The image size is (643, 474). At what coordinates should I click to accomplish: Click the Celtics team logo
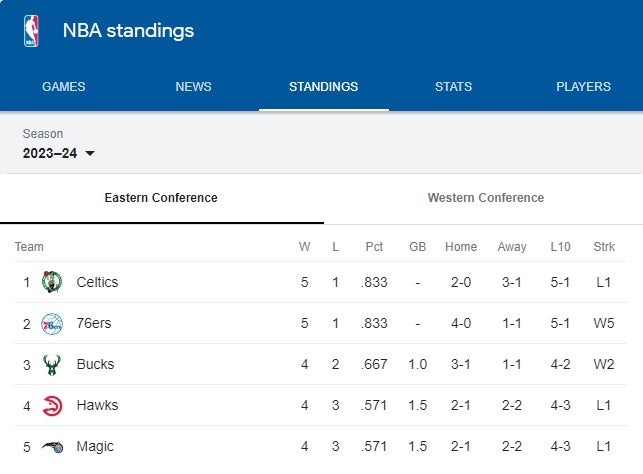[x=52, y=282]
